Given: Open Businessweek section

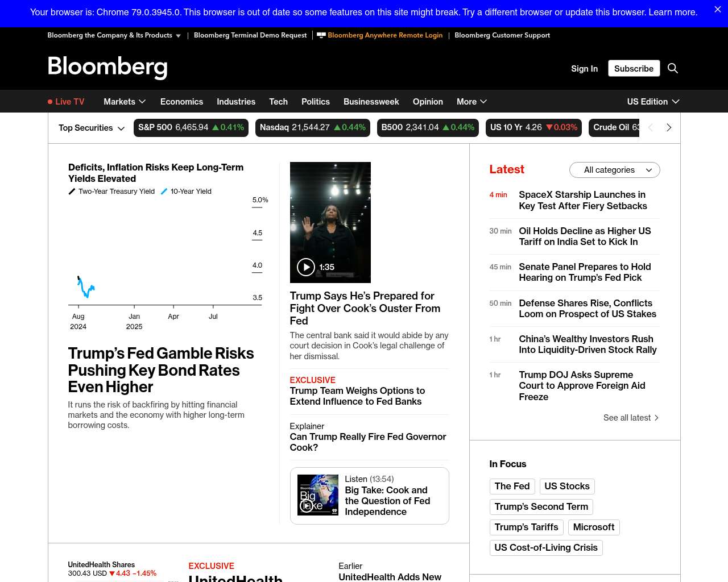Looking at the screenshot, I should [371, 102].
